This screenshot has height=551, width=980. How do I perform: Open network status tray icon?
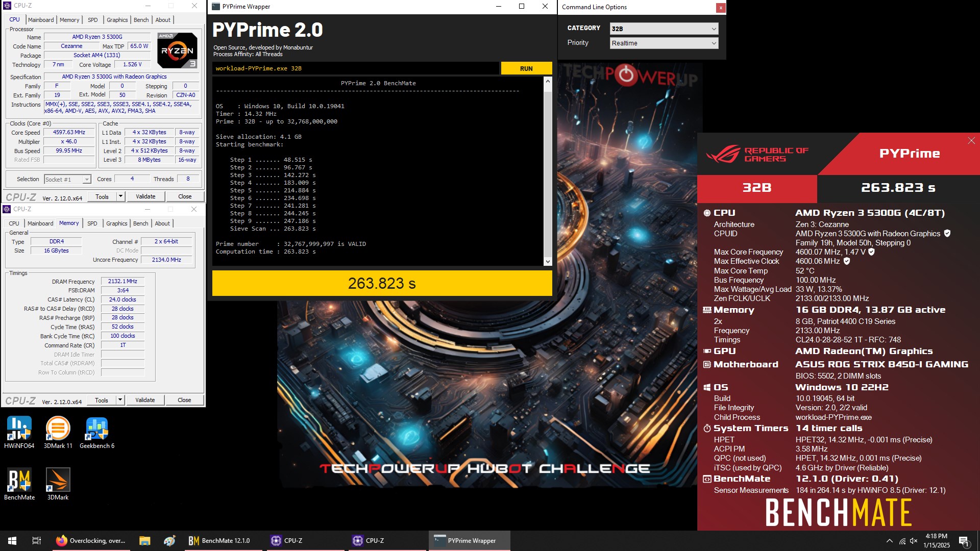click(902, 541)
